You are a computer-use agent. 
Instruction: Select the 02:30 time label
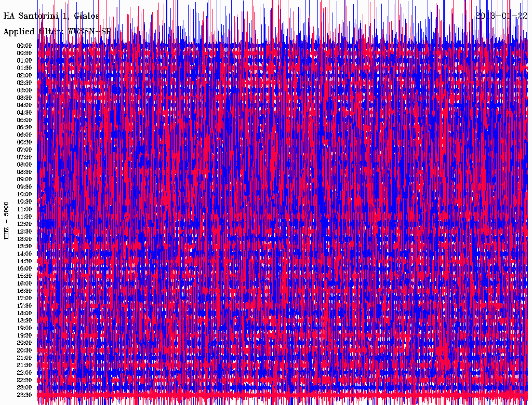pyautogui.click(x=24, y=83)
